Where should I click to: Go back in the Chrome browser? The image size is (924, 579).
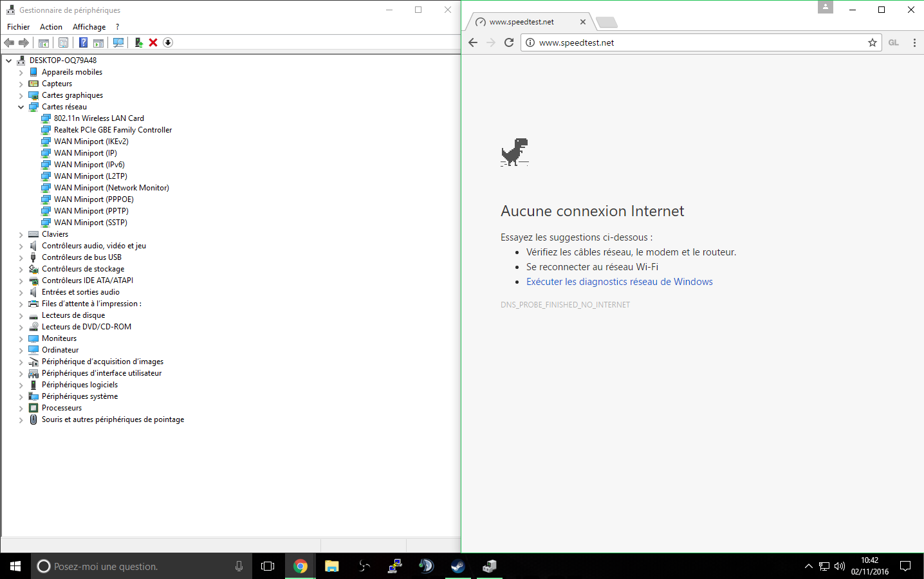pyautogui.click(x=473, y=42)
